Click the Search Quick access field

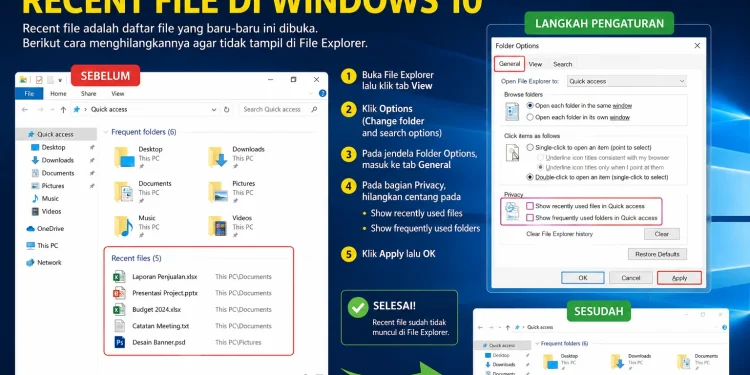[x=279, y=110]
